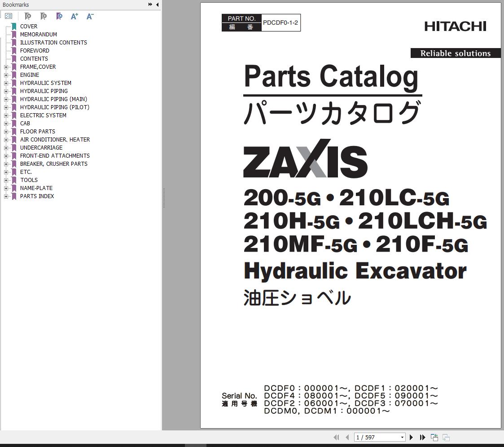
Task: Click the add new bookmark icon
Action: (44, 16)
